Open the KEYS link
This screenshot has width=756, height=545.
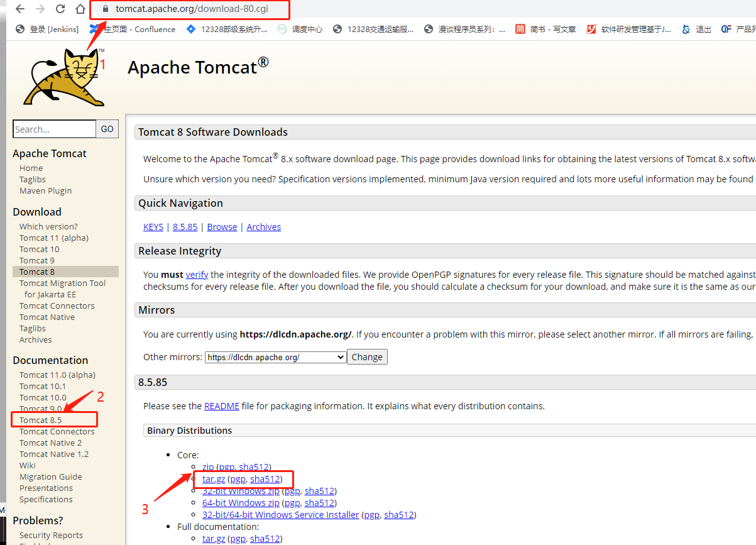pos(153,227)
